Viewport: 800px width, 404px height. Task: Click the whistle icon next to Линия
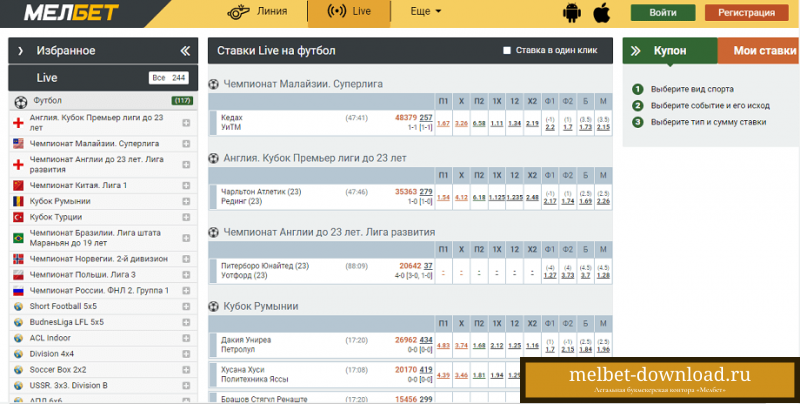pyautogui.click(x=238, y=12)
